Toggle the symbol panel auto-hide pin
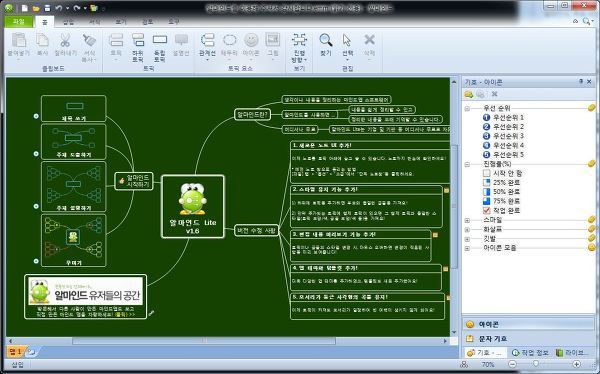The height and width of the screenshot is (374, 600). coord(581,82)
